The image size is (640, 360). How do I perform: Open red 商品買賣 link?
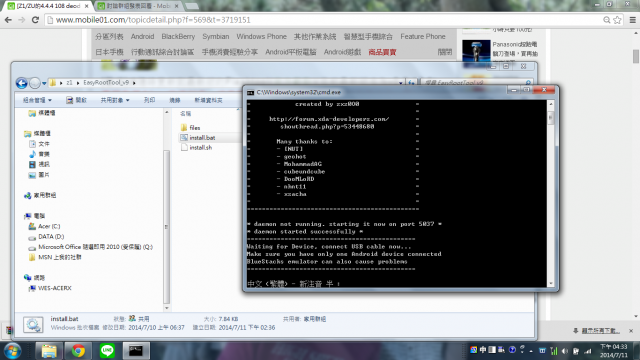[382, 52]
